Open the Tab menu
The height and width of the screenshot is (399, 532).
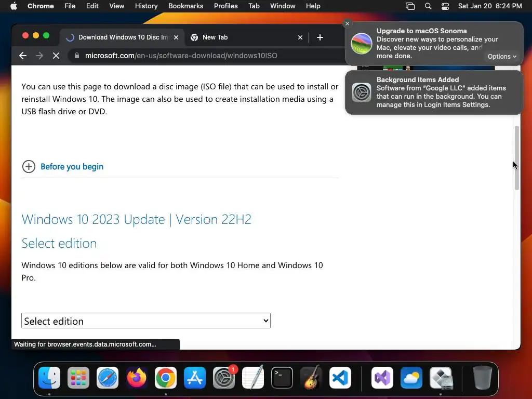[254, 6]
